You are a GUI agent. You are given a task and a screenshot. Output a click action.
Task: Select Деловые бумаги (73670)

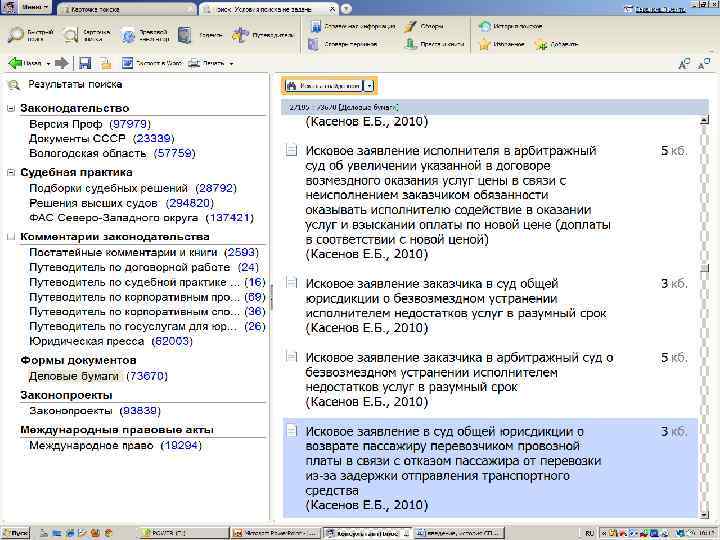(x=98, y=376)
